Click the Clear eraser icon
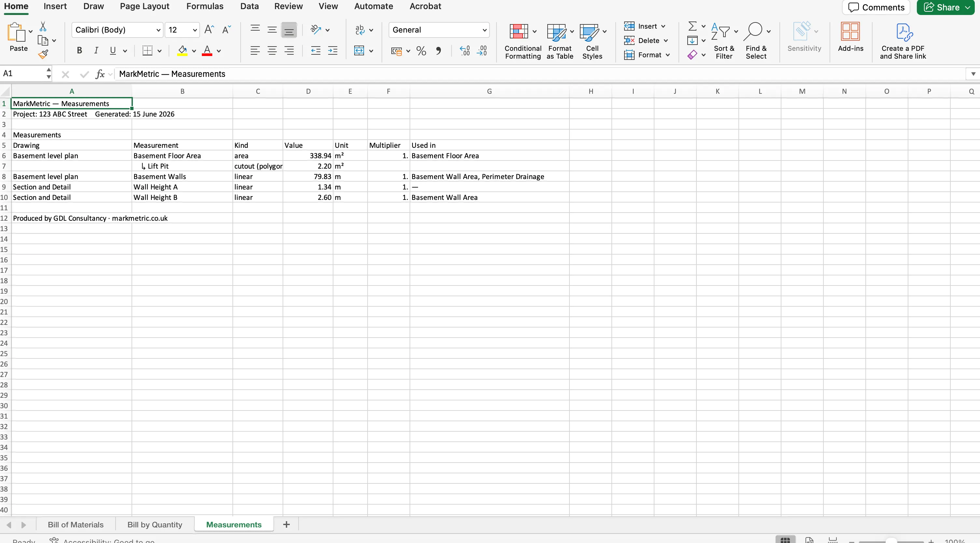The width and height of the screenshot is (980, 543). pyautogui.click(x=693, y=55)
